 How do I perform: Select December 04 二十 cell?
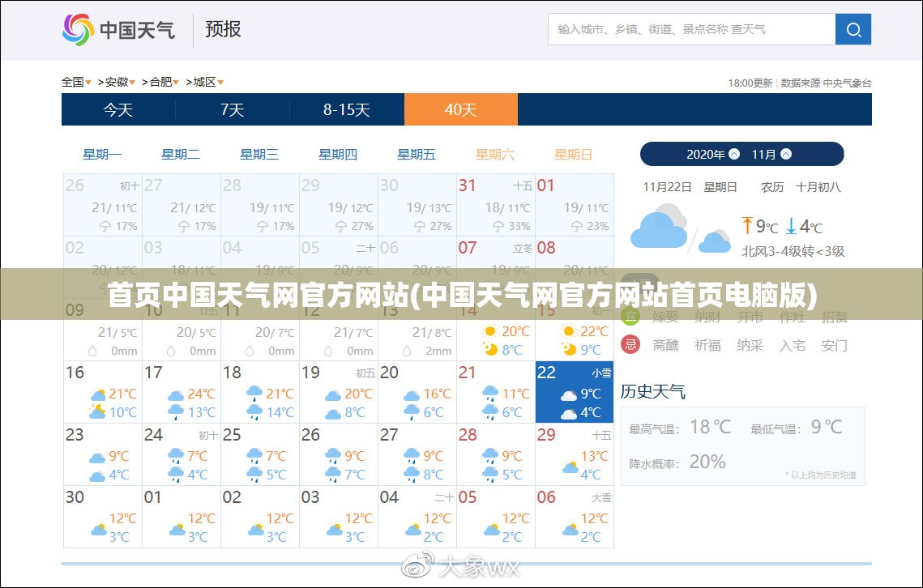click(x=417, y=517)
